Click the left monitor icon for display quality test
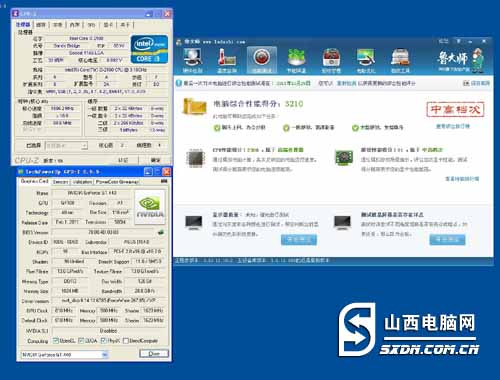Screen dimensions: 500x380 (x=194, y=222)
